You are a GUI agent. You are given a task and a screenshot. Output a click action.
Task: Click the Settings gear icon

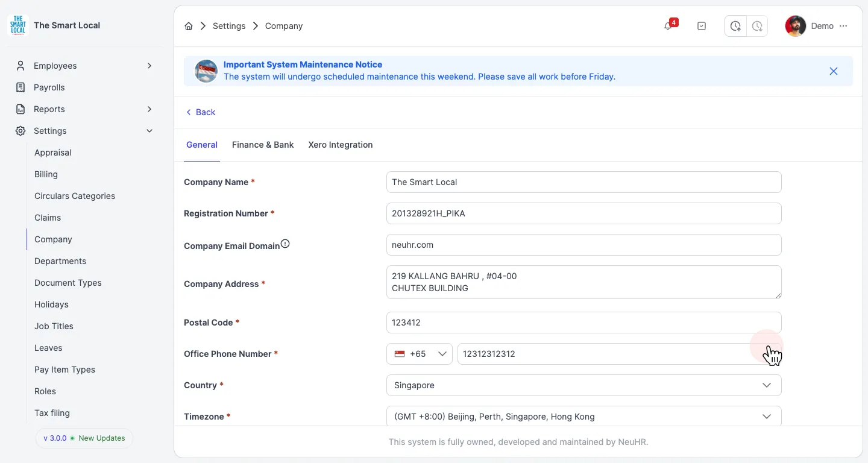20,131
